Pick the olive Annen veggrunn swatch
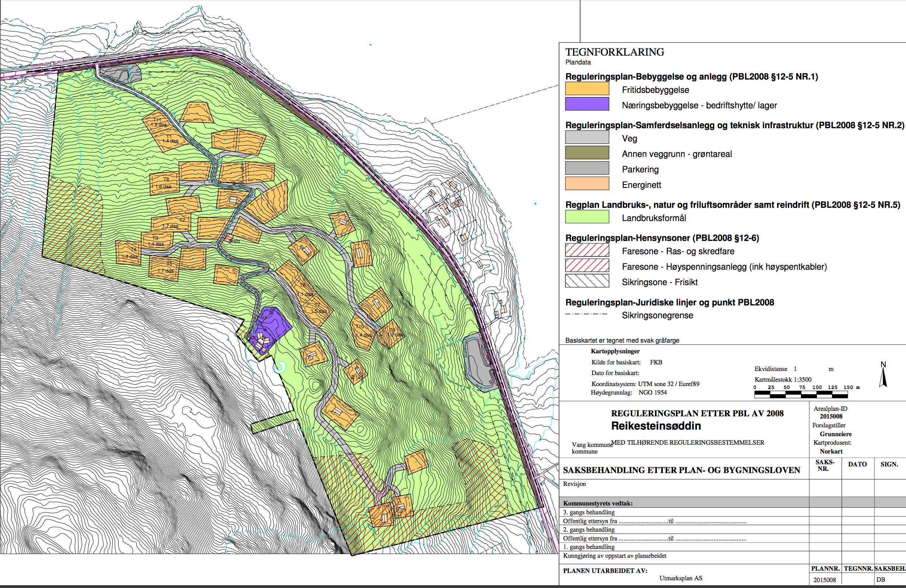 587,153
